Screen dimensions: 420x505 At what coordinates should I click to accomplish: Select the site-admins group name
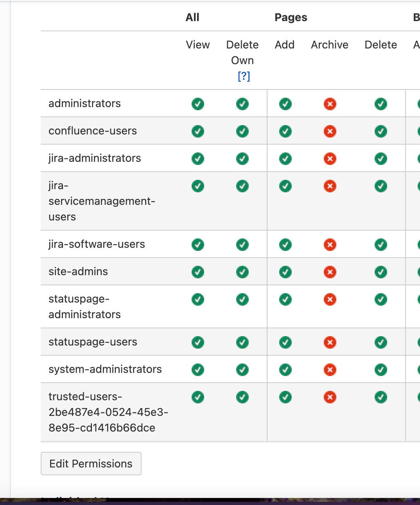click(78, 272)
